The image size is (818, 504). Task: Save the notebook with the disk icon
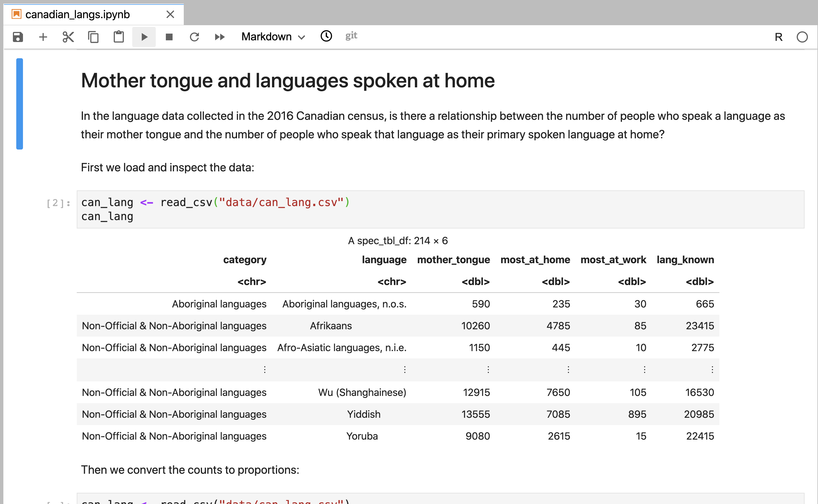click(18, 37)
